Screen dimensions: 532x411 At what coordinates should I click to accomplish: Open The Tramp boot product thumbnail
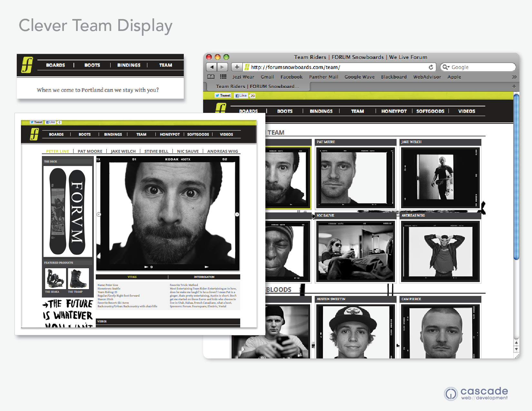[x=78, y=279]
